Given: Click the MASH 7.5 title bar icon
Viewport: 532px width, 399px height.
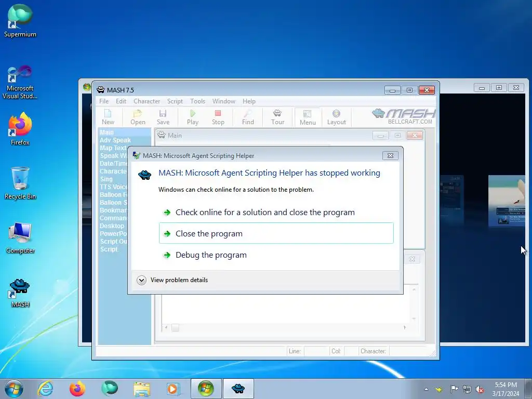Looking at the screenshot, I should pos(101,89).
